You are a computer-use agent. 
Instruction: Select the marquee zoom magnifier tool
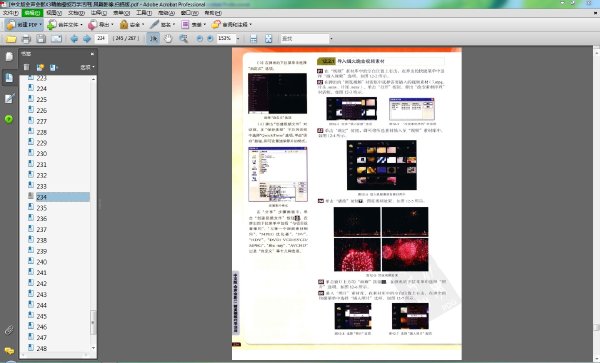coord(183,39)
